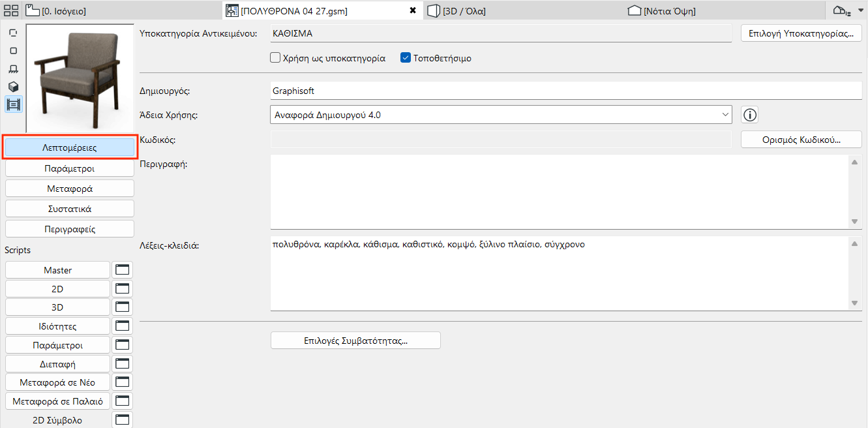Show the 3D cube preview mode
This screenshot has height=428, width=868.
click(13, 86)
